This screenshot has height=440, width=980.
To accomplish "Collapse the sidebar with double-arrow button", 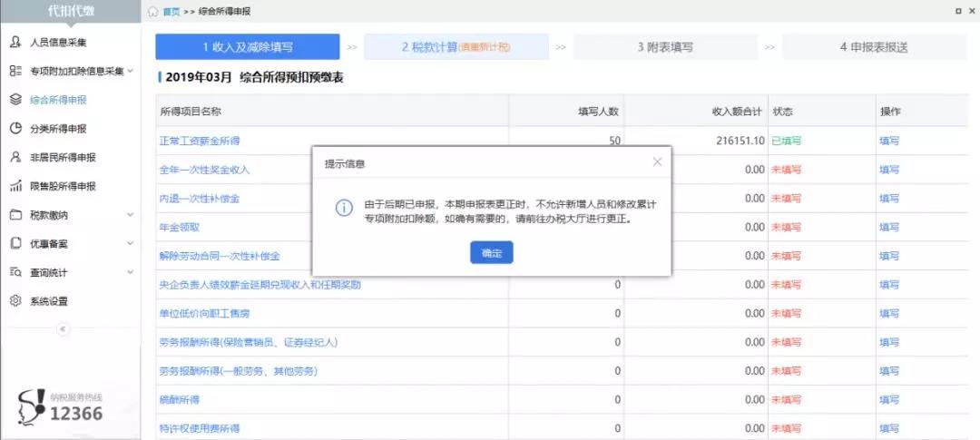I will coord(64,328).
